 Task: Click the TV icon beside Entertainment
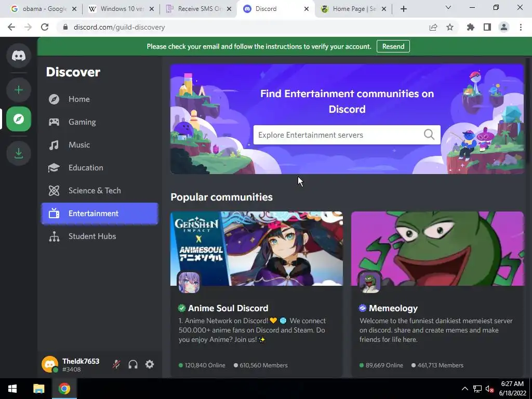54,214
